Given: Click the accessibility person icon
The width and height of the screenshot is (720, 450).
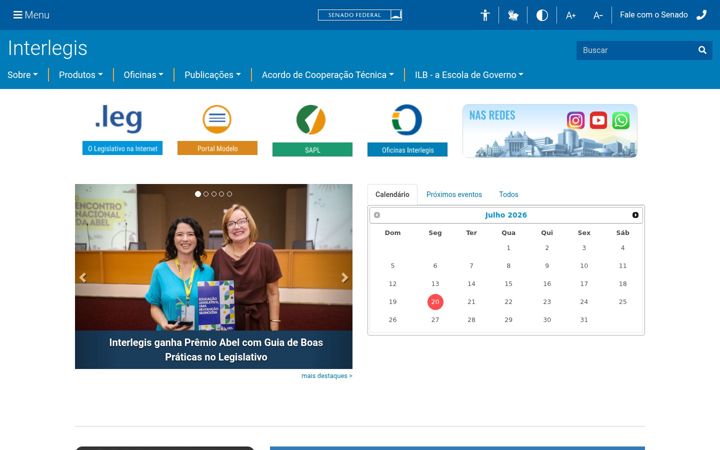Looking at the screenshot, I should (x=485, y=15).
